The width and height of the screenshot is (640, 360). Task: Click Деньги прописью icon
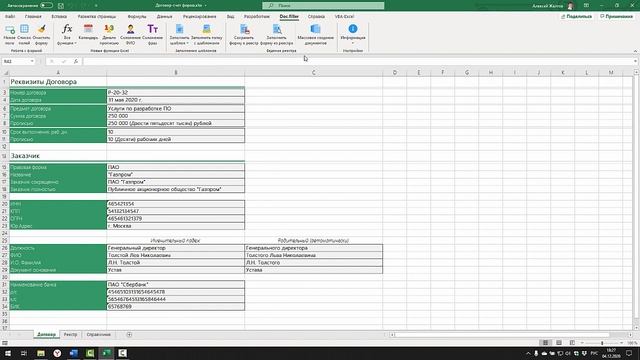click(109, 34)
